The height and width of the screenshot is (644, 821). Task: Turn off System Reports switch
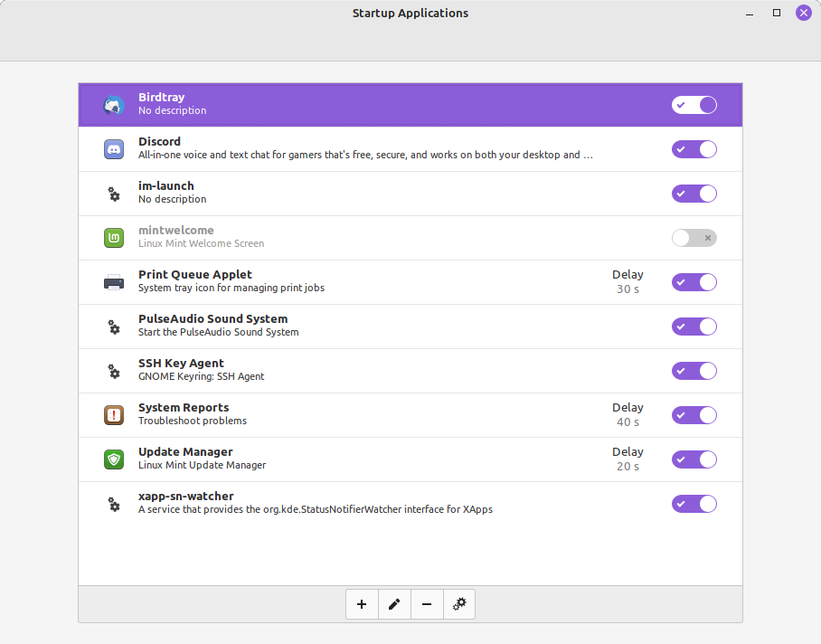pos(694,415)
